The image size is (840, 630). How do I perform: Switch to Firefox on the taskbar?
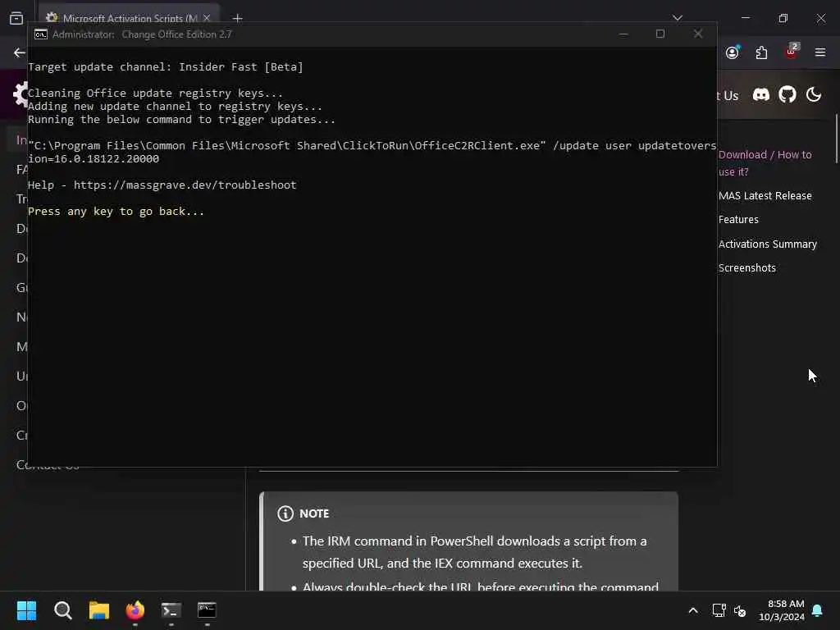[135, 610]
